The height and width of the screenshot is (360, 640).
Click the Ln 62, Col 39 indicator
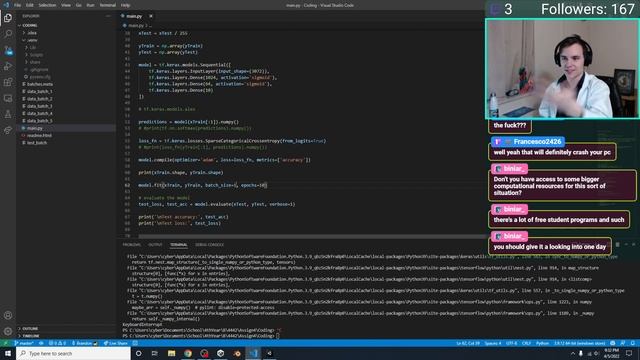pos(468,343)
